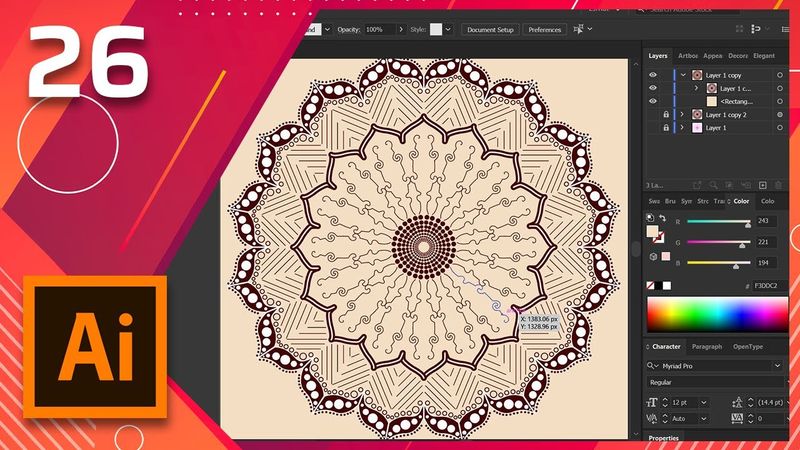
Task: Switch to the Stroke tab
Action: (703, 201)
